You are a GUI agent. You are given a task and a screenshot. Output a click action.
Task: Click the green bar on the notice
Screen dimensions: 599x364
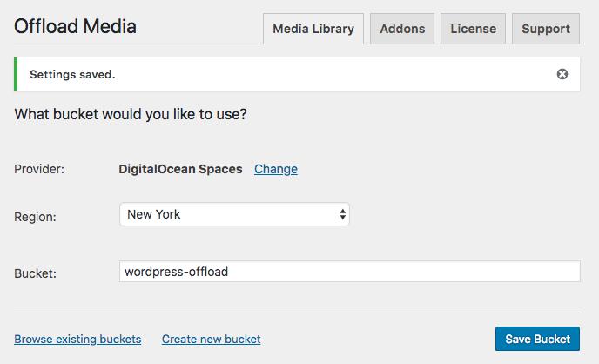[x=16, y=75]
